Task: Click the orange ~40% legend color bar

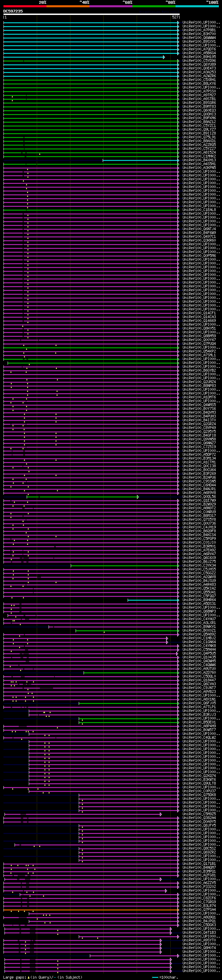Action: 68,6
